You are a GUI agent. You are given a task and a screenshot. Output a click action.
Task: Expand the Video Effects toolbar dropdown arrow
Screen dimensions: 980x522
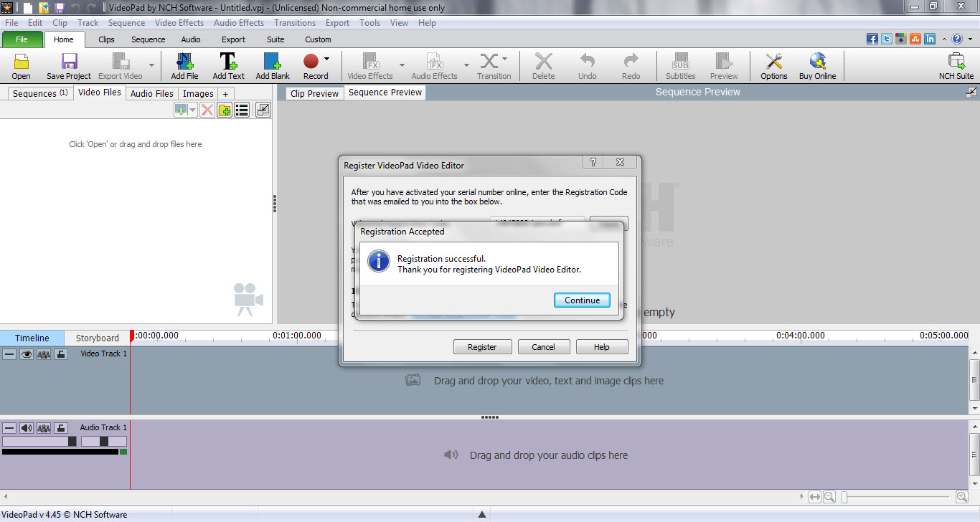(x=402, y=65)
